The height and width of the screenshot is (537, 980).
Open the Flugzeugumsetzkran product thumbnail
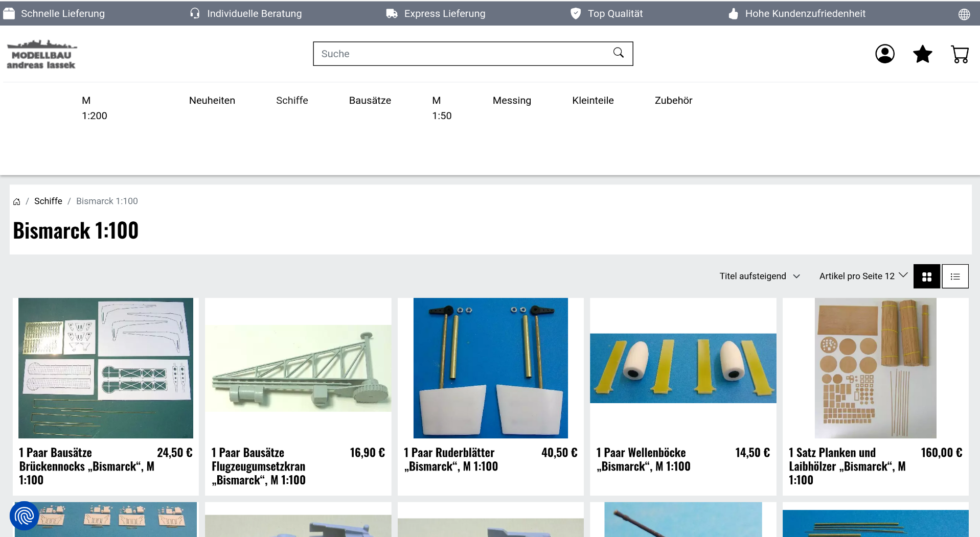click(298, 368)
